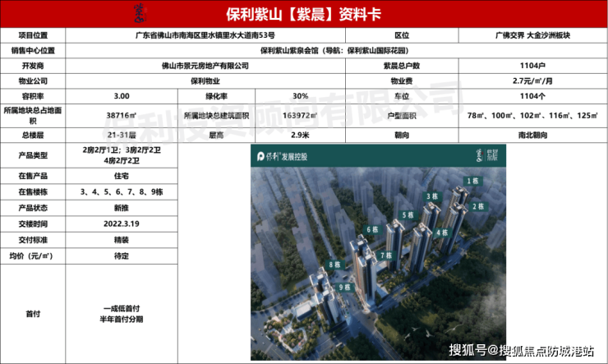
Task: Select the 9栋 building label
Action: coord(344,288)
